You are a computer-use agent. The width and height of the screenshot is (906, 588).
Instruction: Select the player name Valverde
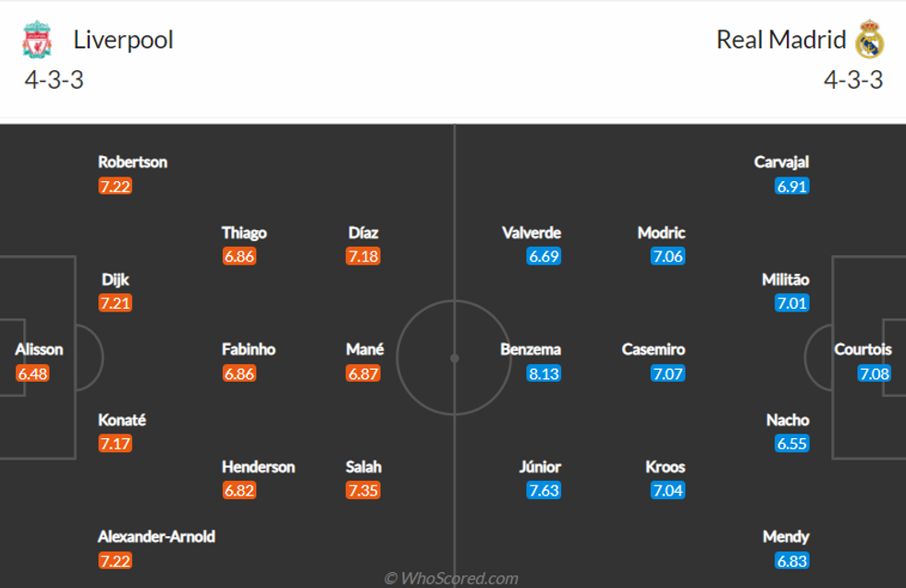point(532,233)
